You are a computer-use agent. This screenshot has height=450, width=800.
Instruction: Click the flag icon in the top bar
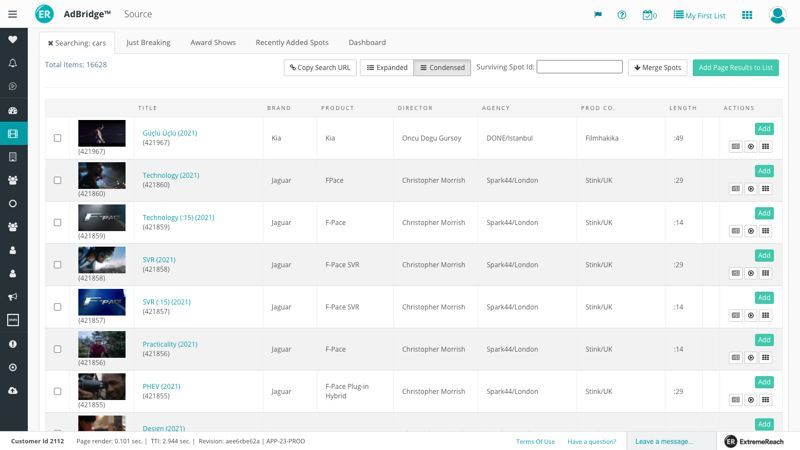coord(598,15)
